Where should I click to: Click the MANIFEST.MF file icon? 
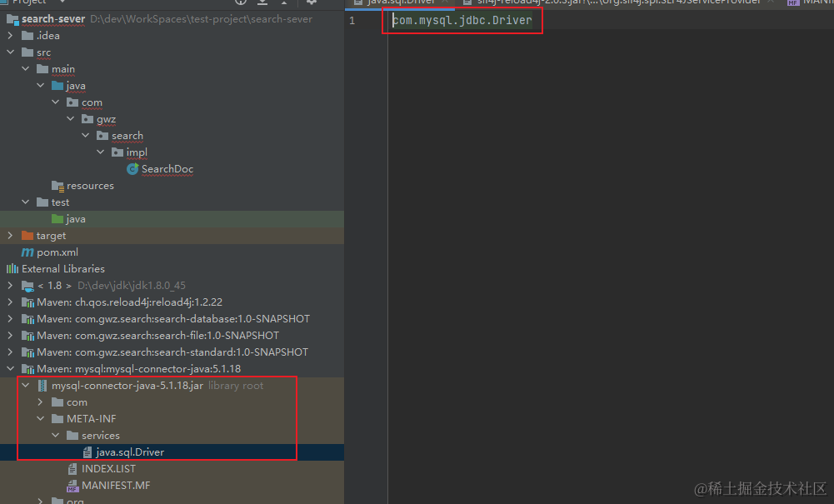tap(72, 486)
